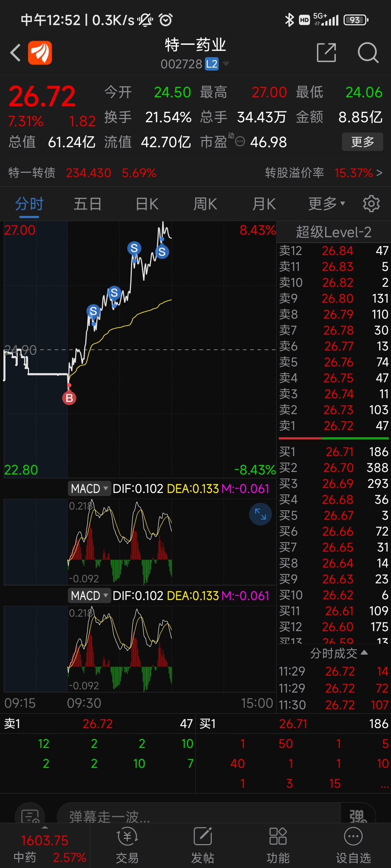Image resolution: width=391 pixels, height=868 pixels.
Task: Open 功能 functions icon
Action: point(278,846)
